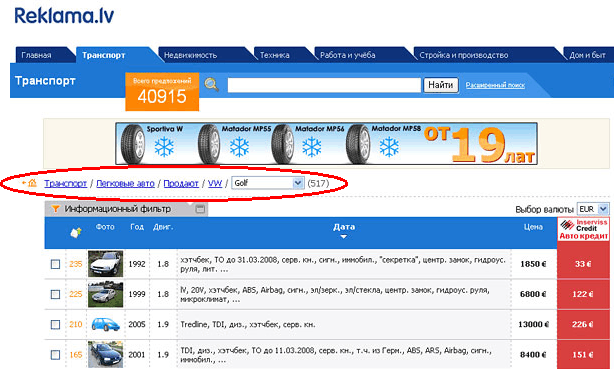
Task: Collapse the Информационный фильтр panel via minimize icon
Action: pyautogui.click(x=200, y=209)
